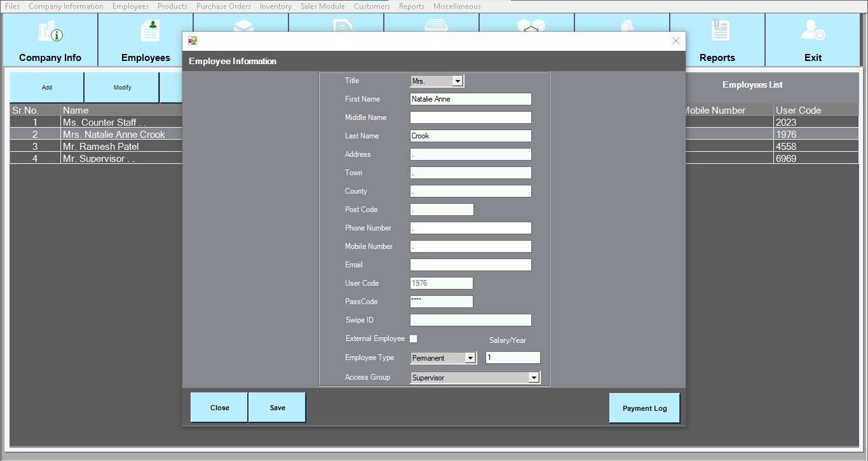Open the Files menu

pos(12,6)
